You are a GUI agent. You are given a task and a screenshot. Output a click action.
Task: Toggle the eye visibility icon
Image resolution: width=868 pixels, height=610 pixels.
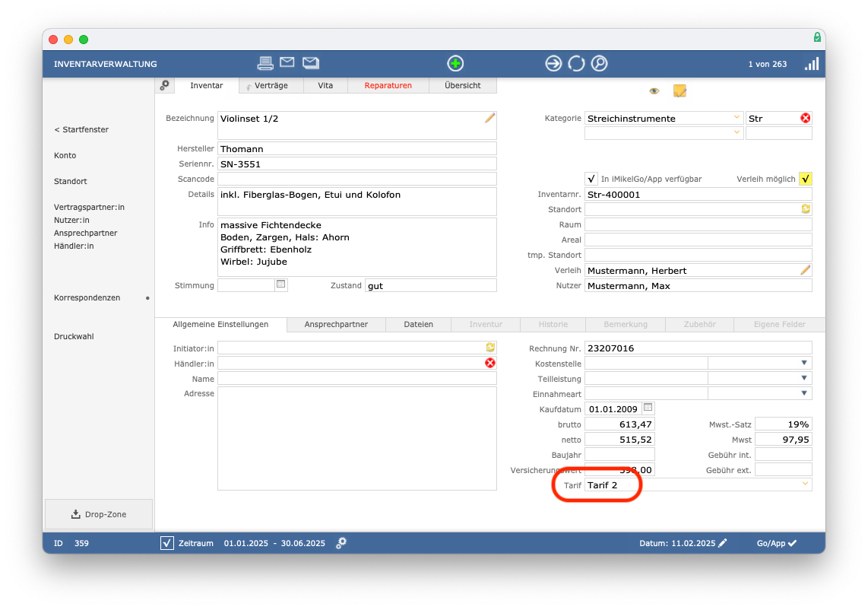coord(654,91)
